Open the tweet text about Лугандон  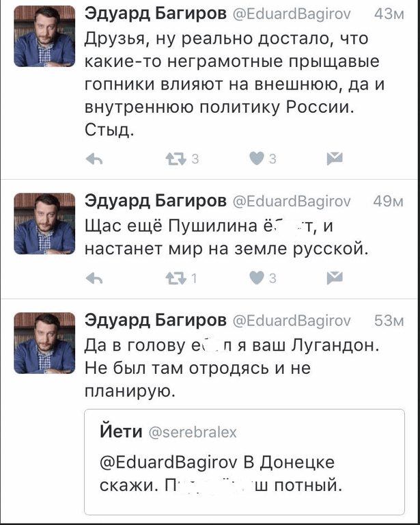pos(232,368)
